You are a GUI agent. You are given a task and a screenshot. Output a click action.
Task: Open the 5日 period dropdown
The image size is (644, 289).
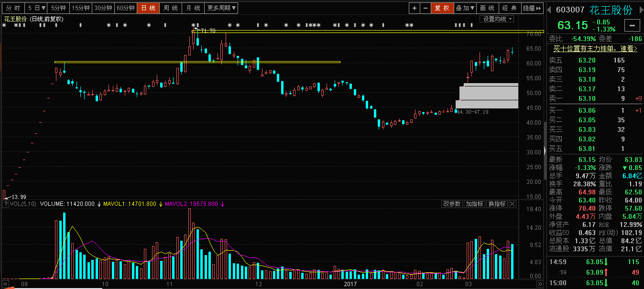click(36, 8)
